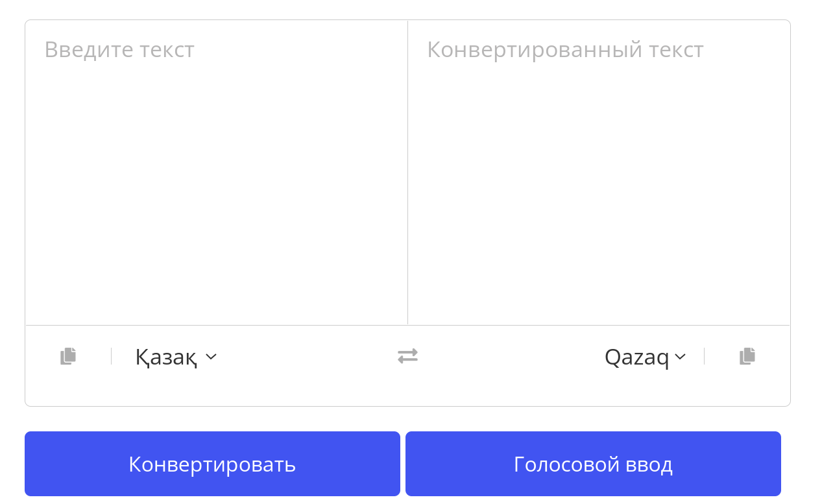Focus the 'Введите текст' input area
Image resolution: width=822 pixels, height=504 pixels.
pyautogui.click(x=217, y=173)
